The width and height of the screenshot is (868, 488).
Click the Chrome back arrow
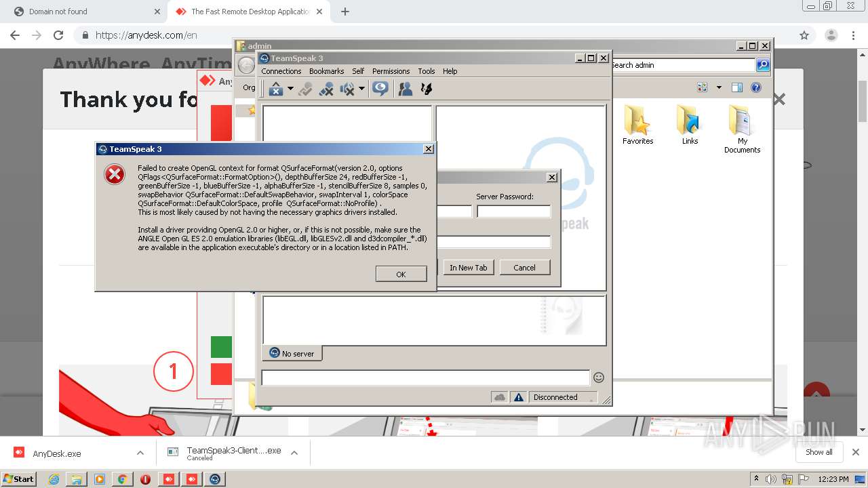click(x=14, y=35)
